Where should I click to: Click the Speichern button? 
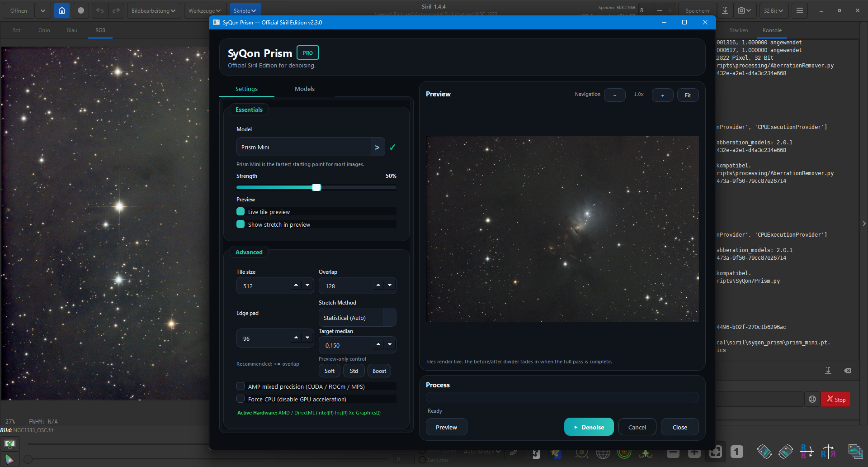tap(697, 10)
